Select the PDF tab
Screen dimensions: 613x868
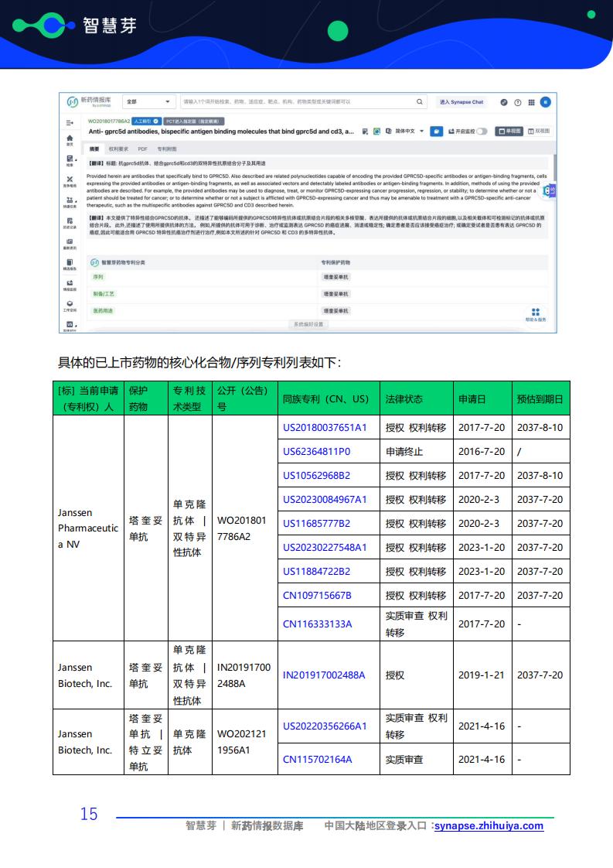coord(143,149)
